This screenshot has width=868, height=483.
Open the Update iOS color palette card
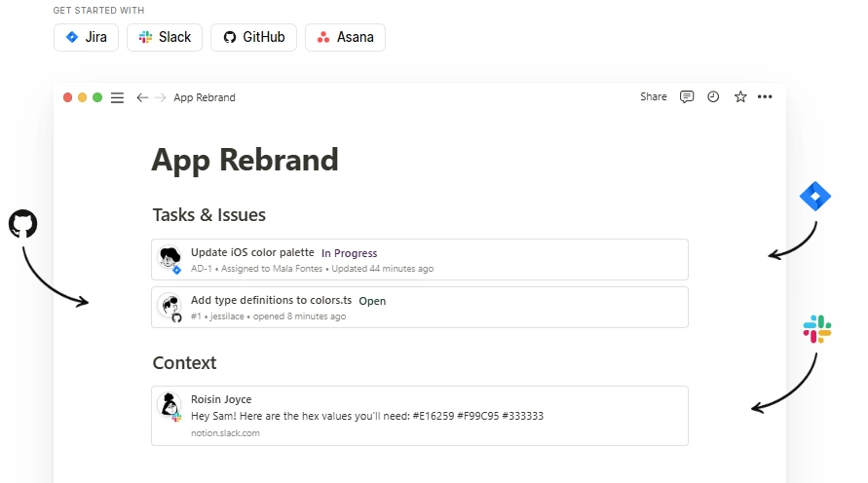[x=420, y=259]
